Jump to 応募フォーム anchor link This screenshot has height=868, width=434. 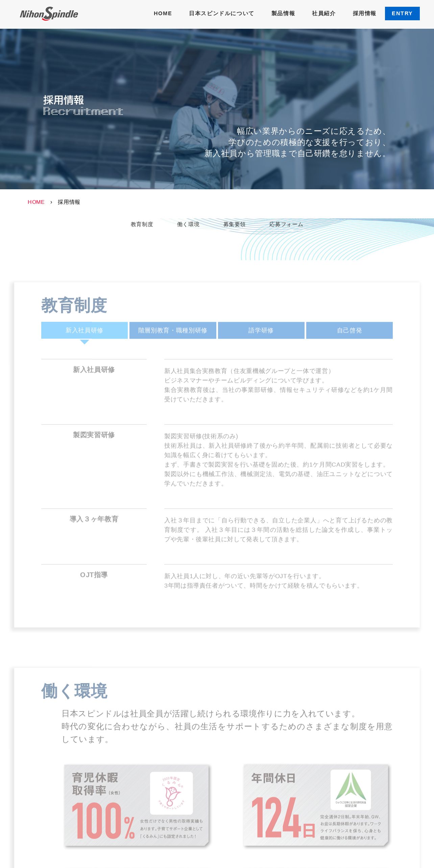tap(286, 224)
